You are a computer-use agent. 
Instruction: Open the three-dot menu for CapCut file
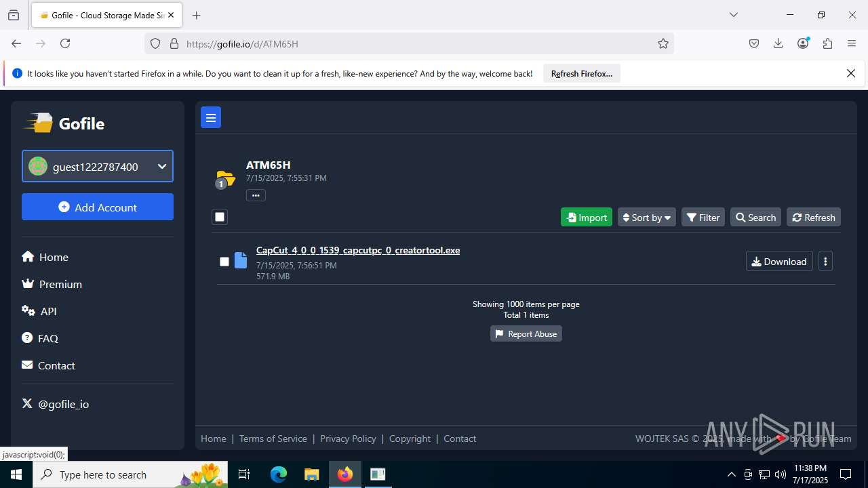(x=825, y=262)
